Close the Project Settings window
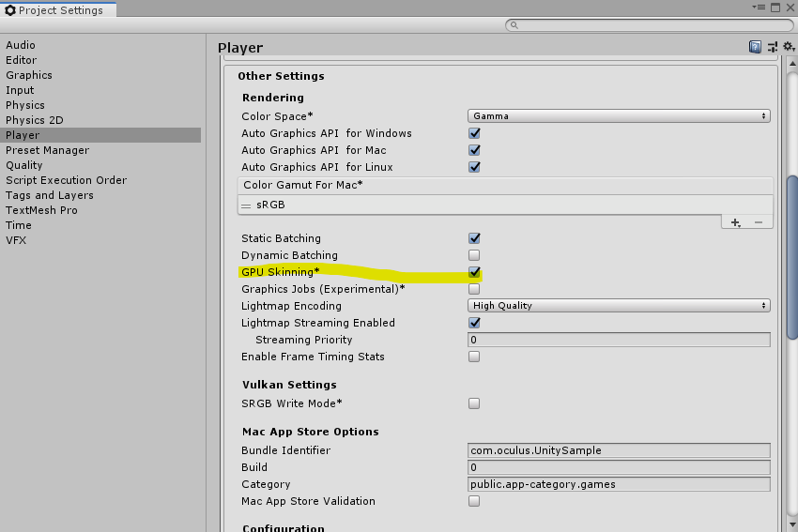The width and height of the screenshot is (798, 532). [x=790, y=8]
